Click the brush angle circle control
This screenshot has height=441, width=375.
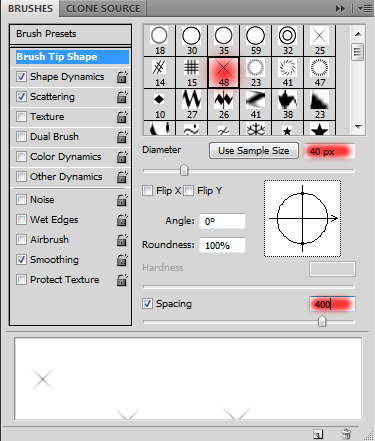pos(303,219)
